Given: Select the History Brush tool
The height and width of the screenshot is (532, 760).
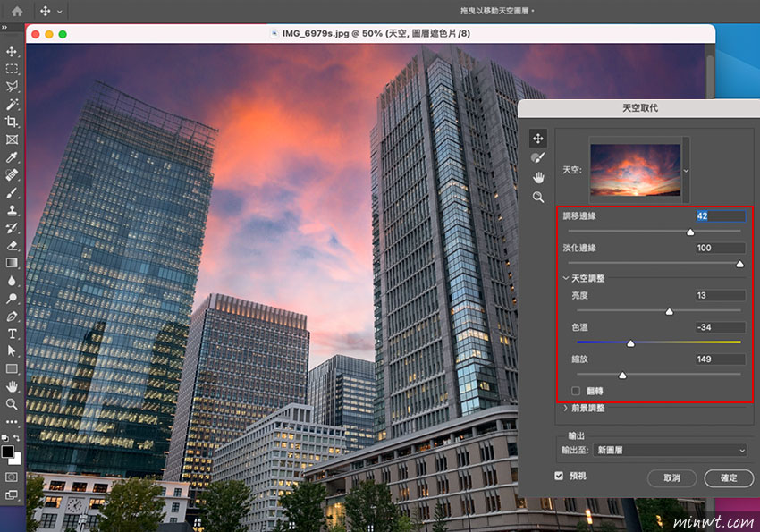Looking at the screenshot, I should [12, 228].
